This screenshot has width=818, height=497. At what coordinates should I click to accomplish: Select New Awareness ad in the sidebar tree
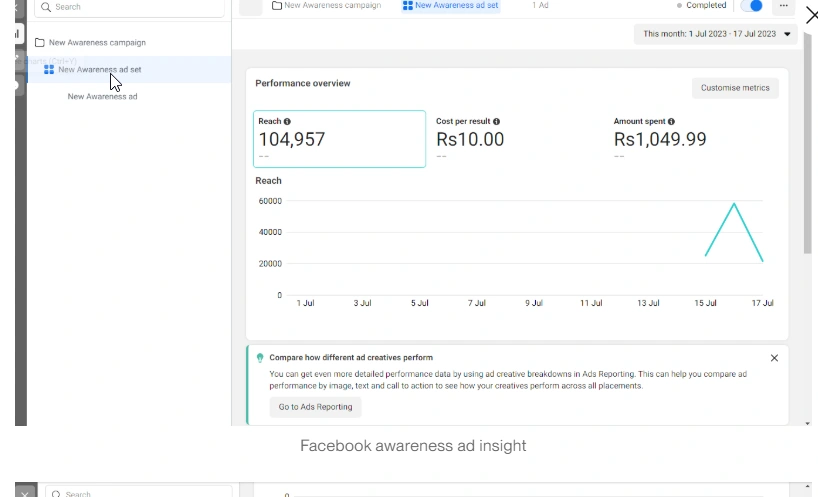tap(102, 97)
